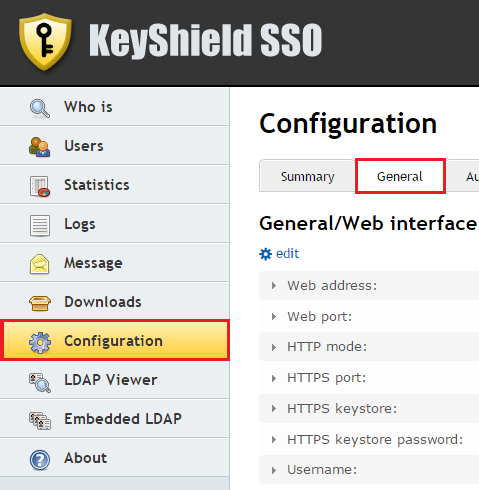The image size is (479, 490).
Task: Click the HTTPS keystore: label
Action: tap(342, 409)
